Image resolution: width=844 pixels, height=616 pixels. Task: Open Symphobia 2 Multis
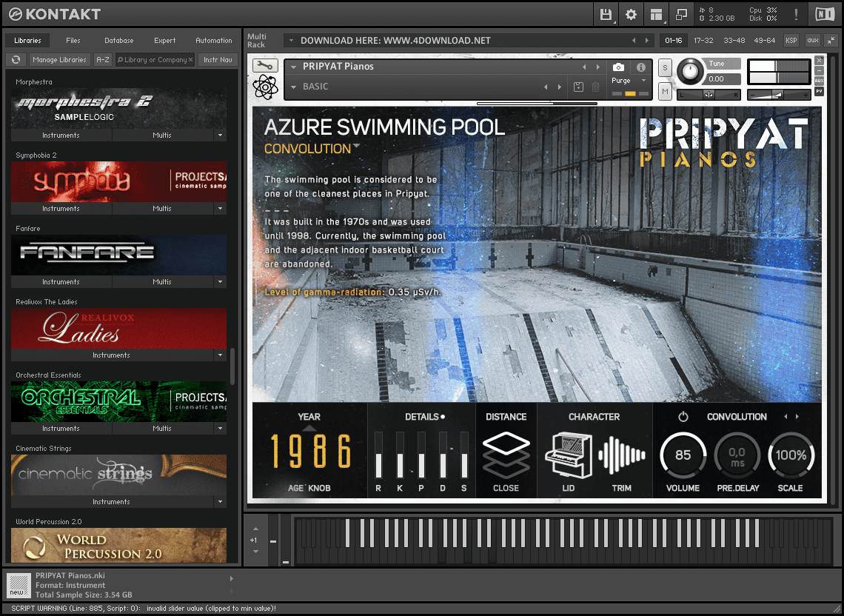tap(162, 208)
